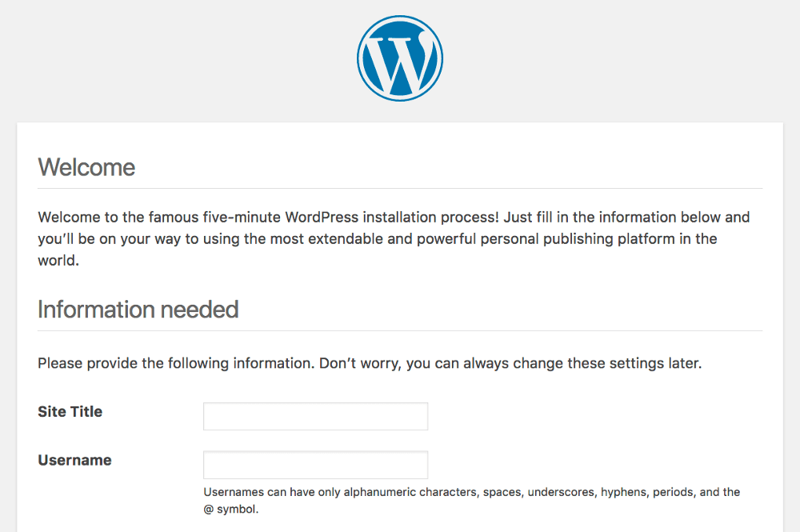Click the Information needed heading

click(138, 310)
